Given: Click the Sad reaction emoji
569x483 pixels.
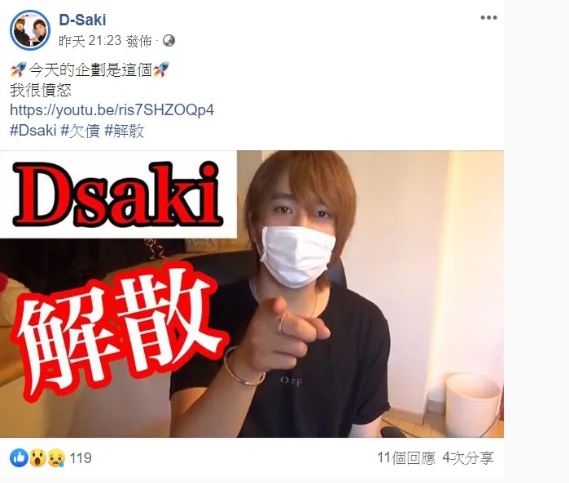Looking at the screenshot, I should click(56, 458).
